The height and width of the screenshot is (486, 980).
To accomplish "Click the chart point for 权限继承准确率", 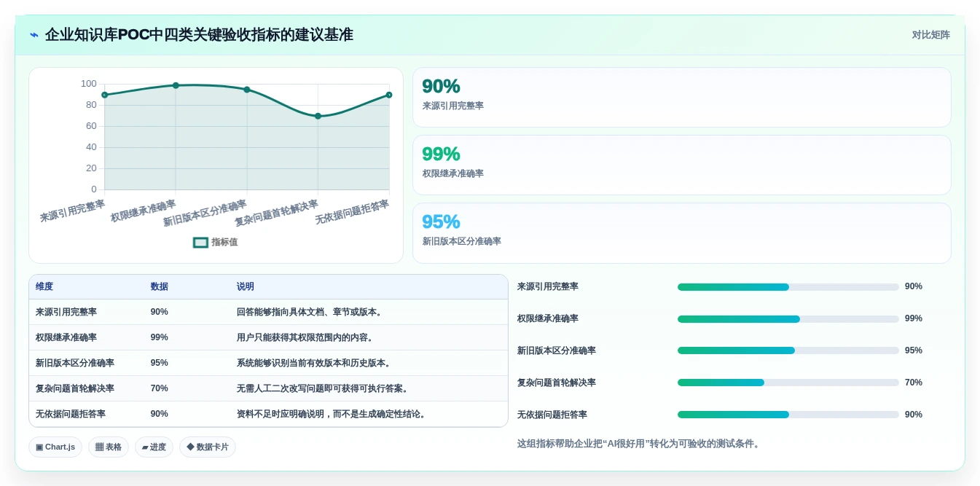I will coord(176,85).
